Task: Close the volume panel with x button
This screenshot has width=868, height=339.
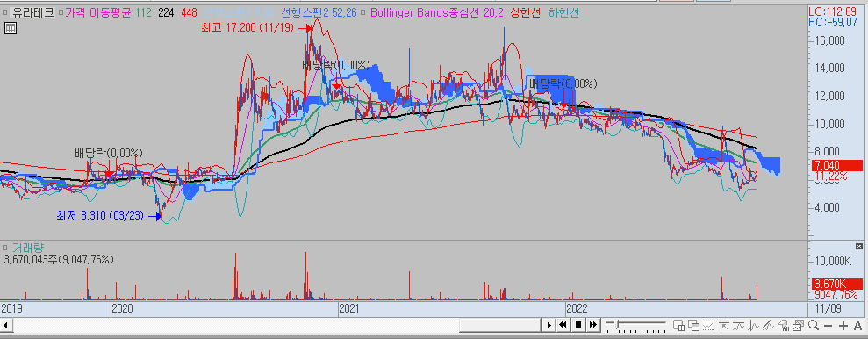Action: point(858,246)
